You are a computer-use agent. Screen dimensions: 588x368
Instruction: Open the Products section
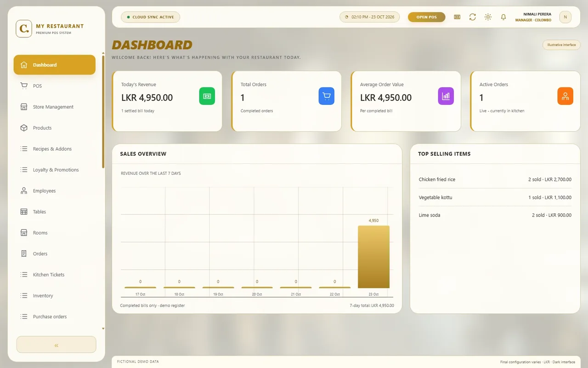tap(55, 128)
